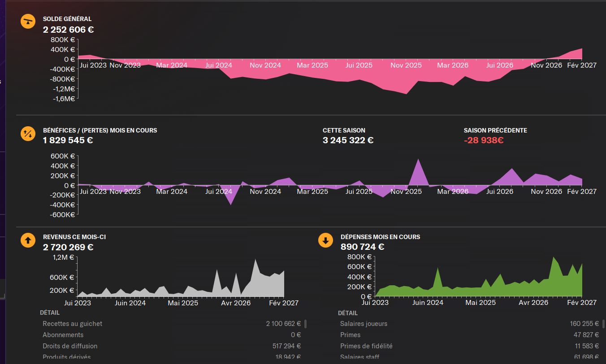Click the balance scale icon beside Solde Général
606x364 pixels.
coord(28,21)
